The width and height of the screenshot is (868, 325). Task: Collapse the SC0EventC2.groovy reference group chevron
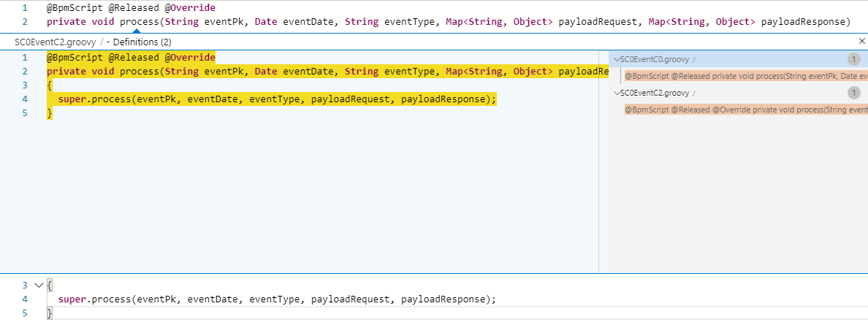tap(616, 93)
